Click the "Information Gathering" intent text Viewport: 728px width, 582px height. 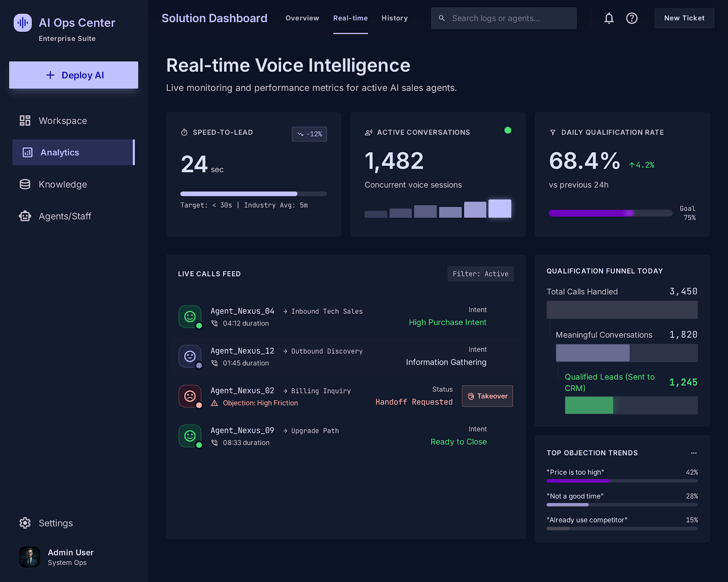tap(446, 362)
